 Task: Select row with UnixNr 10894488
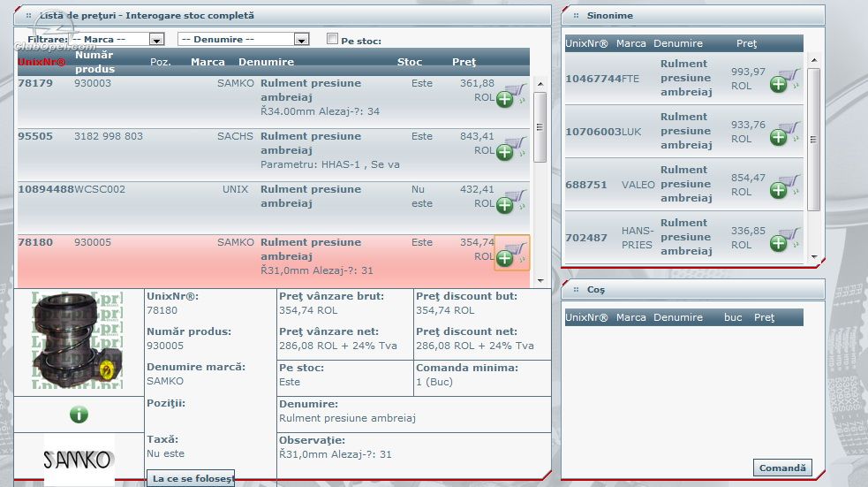[274, 209]
